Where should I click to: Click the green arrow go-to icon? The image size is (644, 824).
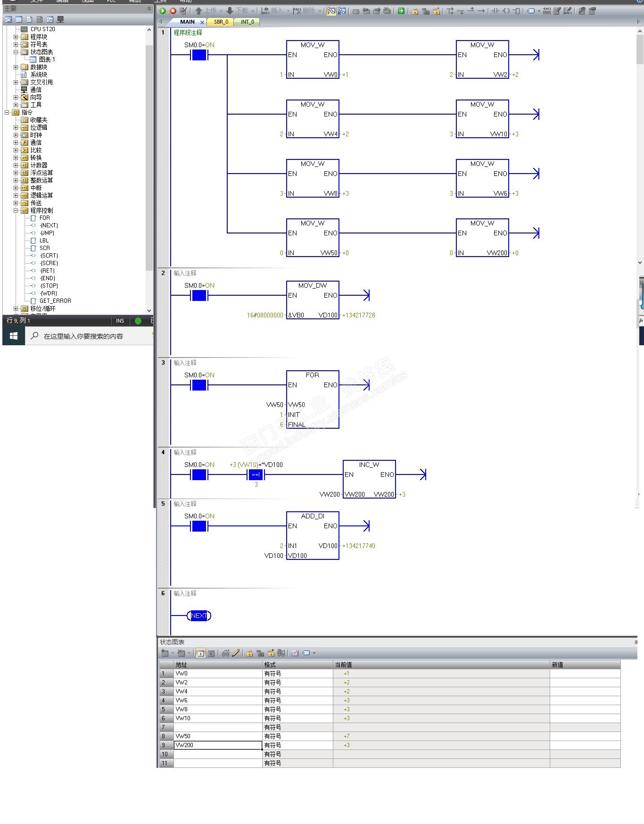(401, 11)
